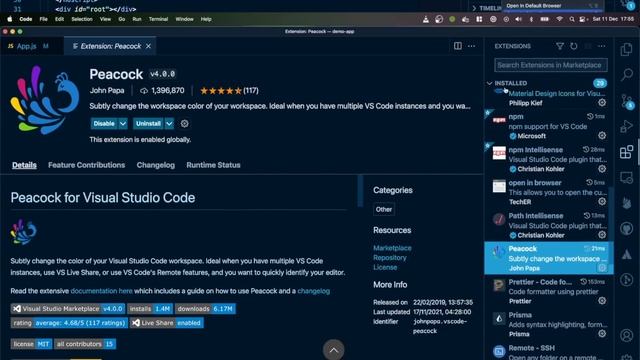The height and width of the screenshot is (360, 640).
Task: Expand the TIMELINE section
Action: tap(487, 8)
